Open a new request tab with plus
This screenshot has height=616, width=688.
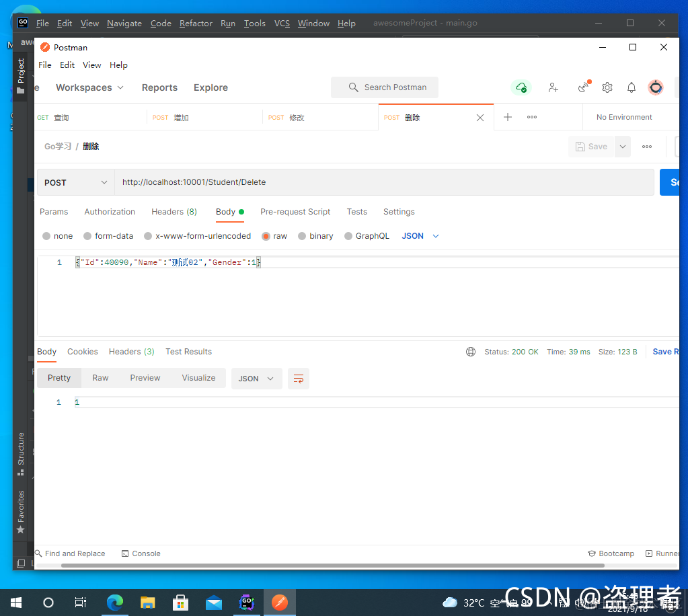[x=508, y=117]
